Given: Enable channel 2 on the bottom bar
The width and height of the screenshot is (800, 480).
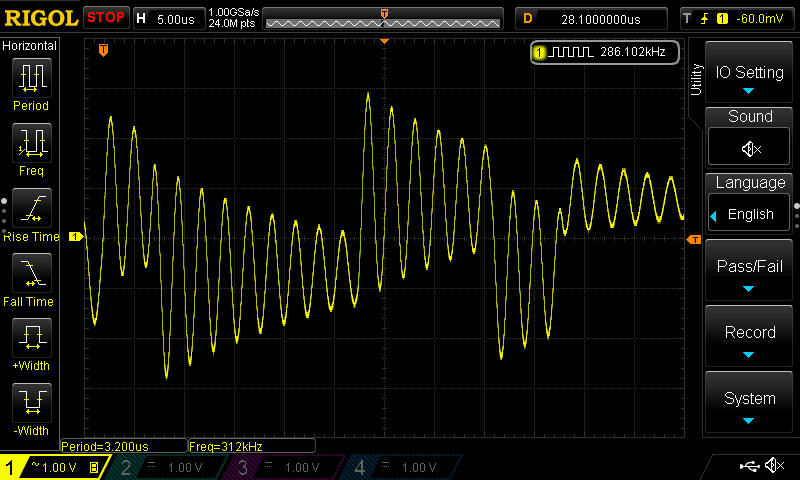Looking at the screenshot, I should click(171, 467).
